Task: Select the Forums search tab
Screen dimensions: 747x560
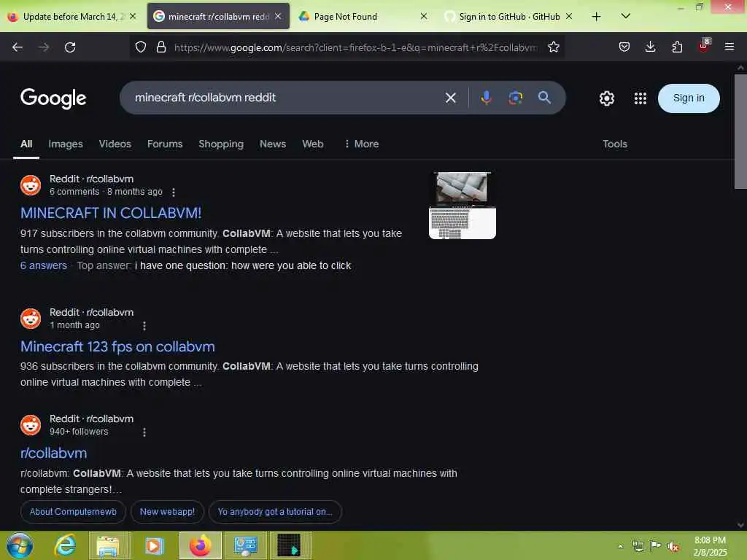Action: [165, 144]
